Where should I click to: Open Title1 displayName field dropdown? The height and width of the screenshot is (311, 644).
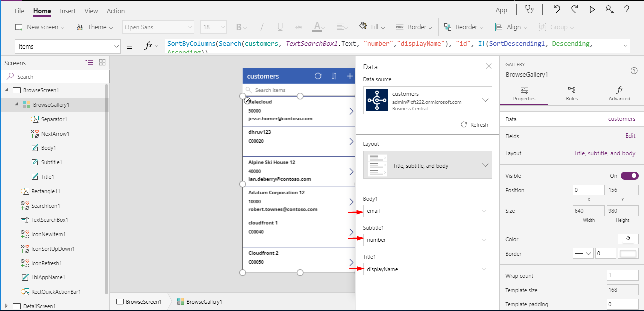(428, 269)
